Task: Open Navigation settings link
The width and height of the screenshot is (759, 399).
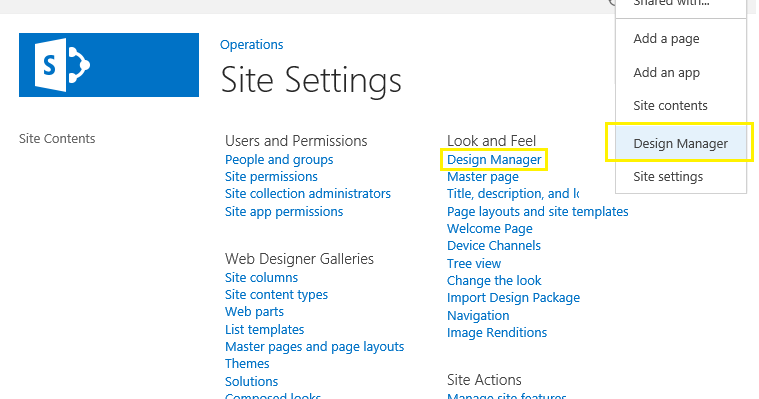Action: pos(478,316)
